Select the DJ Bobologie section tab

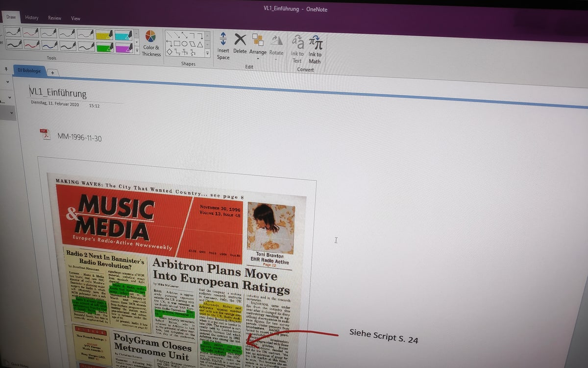point(29,71)
